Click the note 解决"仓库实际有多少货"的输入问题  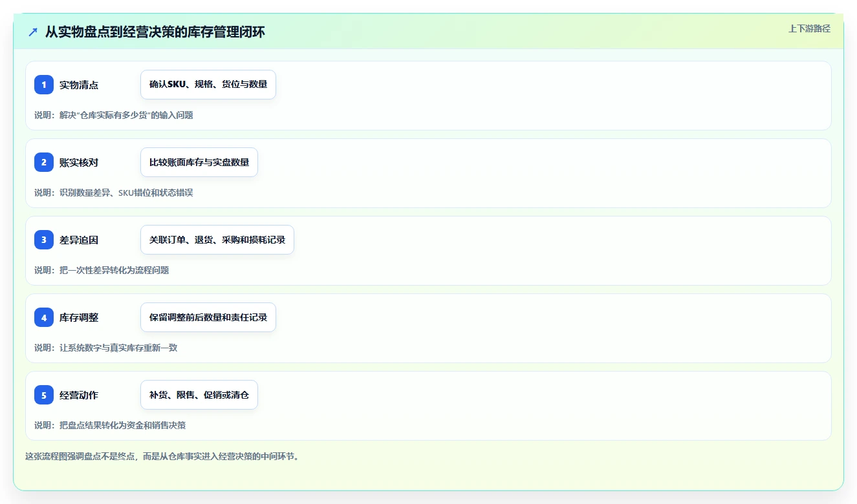[x=126, y=115]
